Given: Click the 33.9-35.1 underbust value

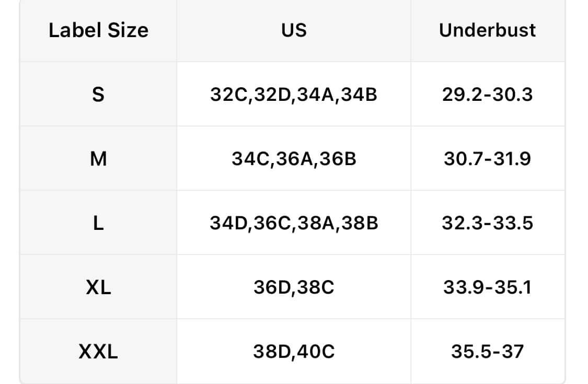Looking at the screenshot, I should tap(487, 287).
